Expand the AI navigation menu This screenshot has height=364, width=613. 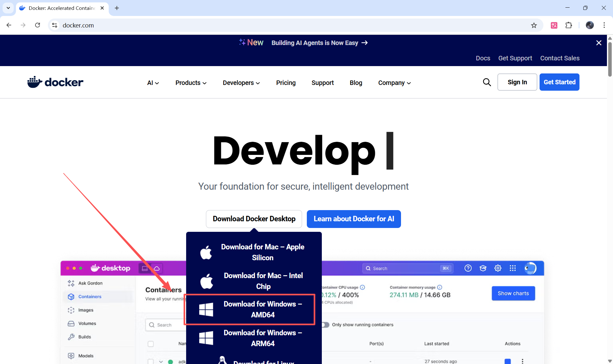153,83
